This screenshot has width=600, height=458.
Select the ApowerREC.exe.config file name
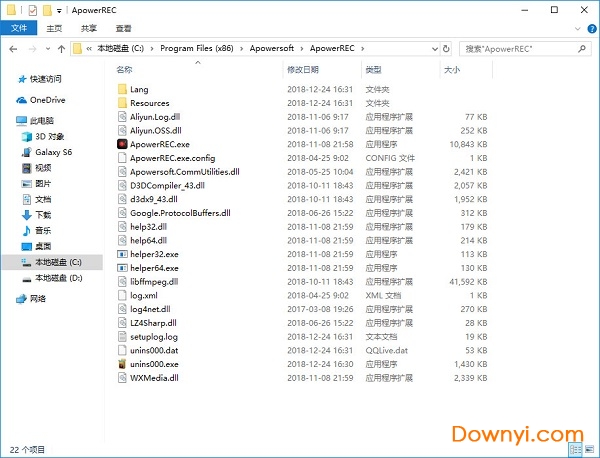pos(173,158)
